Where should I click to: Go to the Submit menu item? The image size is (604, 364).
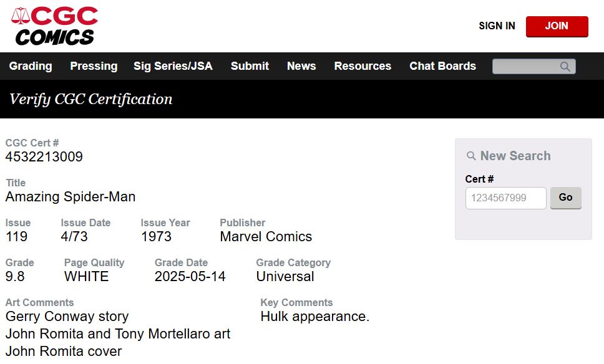point(250,66)
